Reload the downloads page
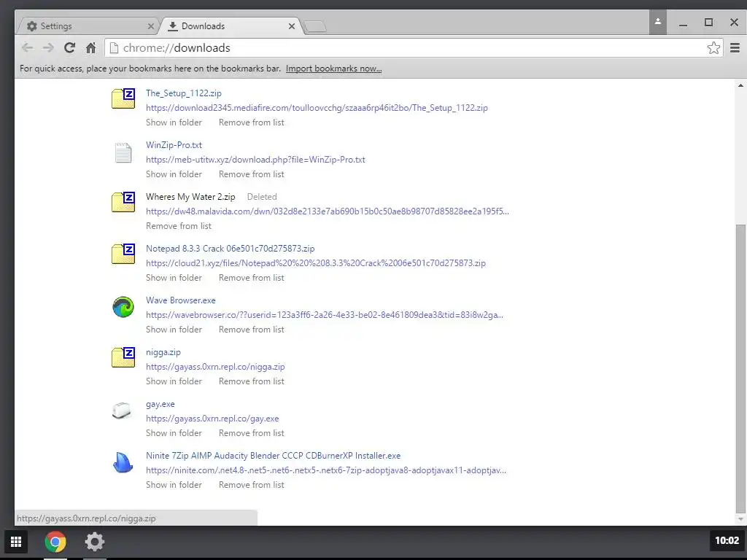The width and height of the screenshot is (747, 560). [x=69, y=47]
